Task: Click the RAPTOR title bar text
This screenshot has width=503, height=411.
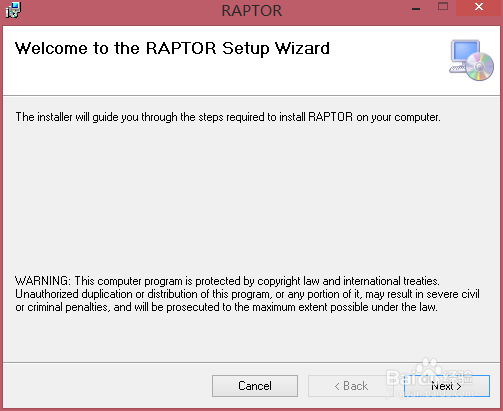Action: click(x=252, y=11)
